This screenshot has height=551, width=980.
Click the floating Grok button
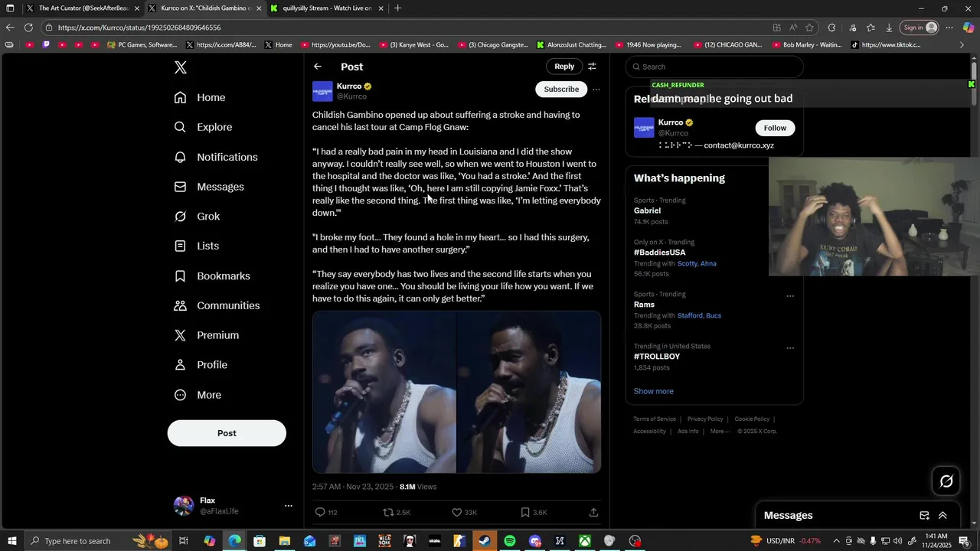point(946,481)
